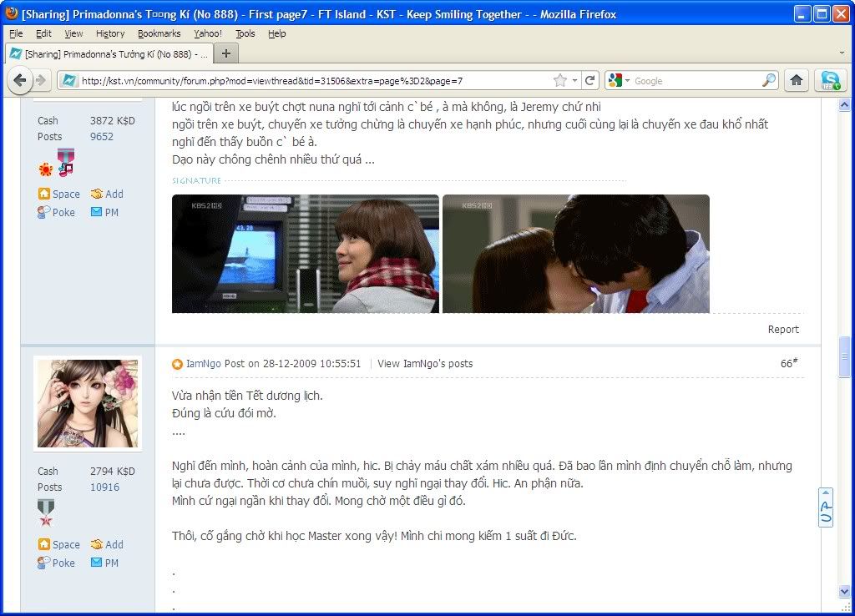Click the SIGNATURE label

(x=196, y=180)
